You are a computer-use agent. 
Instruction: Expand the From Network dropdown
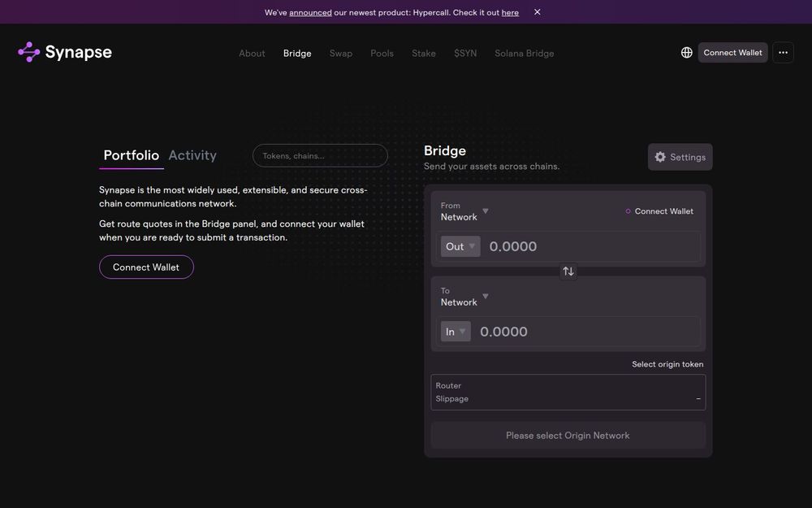click(x=464, y=211)
